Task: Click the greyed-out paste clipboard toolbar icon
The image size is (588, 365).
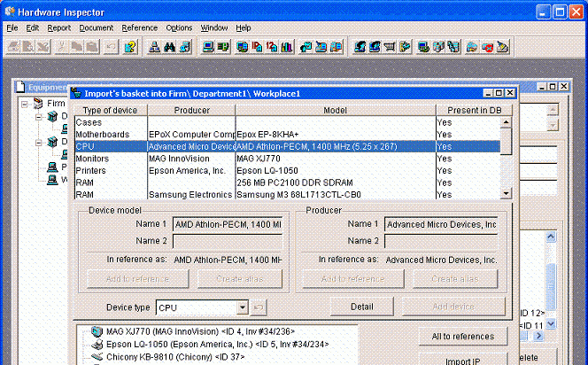Action: click(x=92, y=47)
